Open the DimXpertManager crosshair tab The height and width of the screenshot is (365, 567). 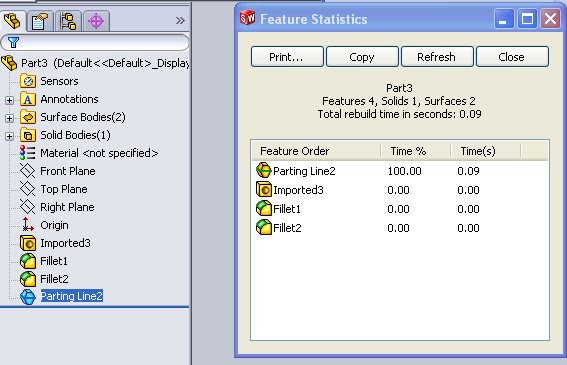coord(96,21)
